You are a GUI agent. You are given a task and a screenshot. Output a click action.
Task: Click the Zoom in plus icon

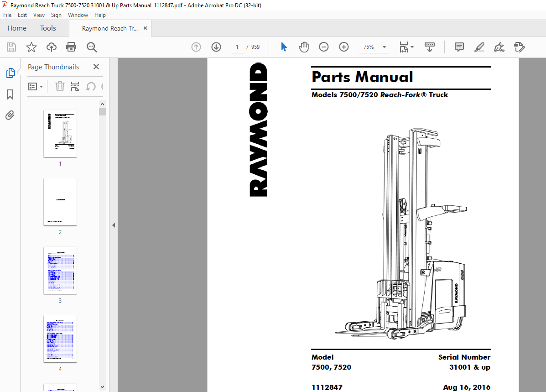point(344,47)
